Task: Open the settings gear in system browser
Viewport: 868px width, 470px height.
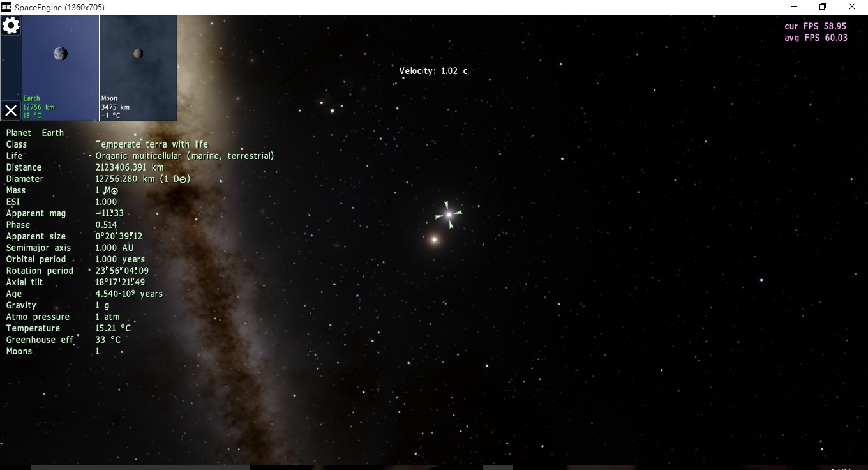Action: click(11, 26)
